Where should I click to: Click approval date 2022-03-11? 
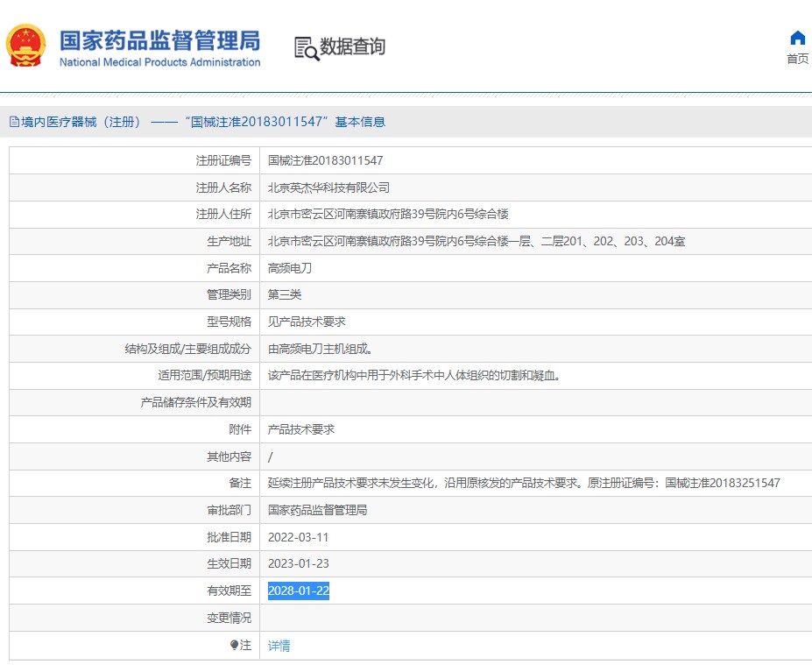[x=299, y=537]
